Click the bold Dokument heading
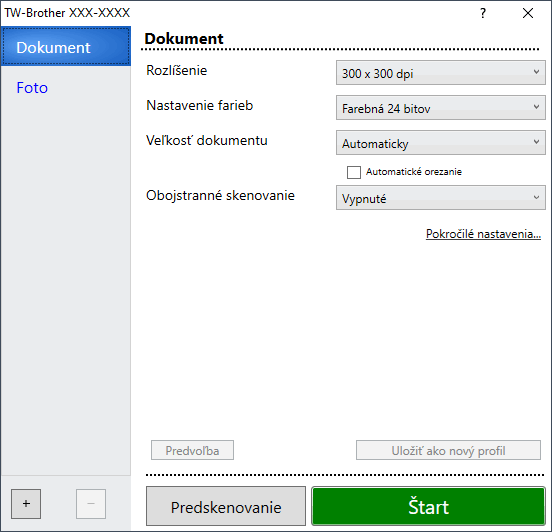Viewport: 552px width, 532px height. [x=184, y=38]
